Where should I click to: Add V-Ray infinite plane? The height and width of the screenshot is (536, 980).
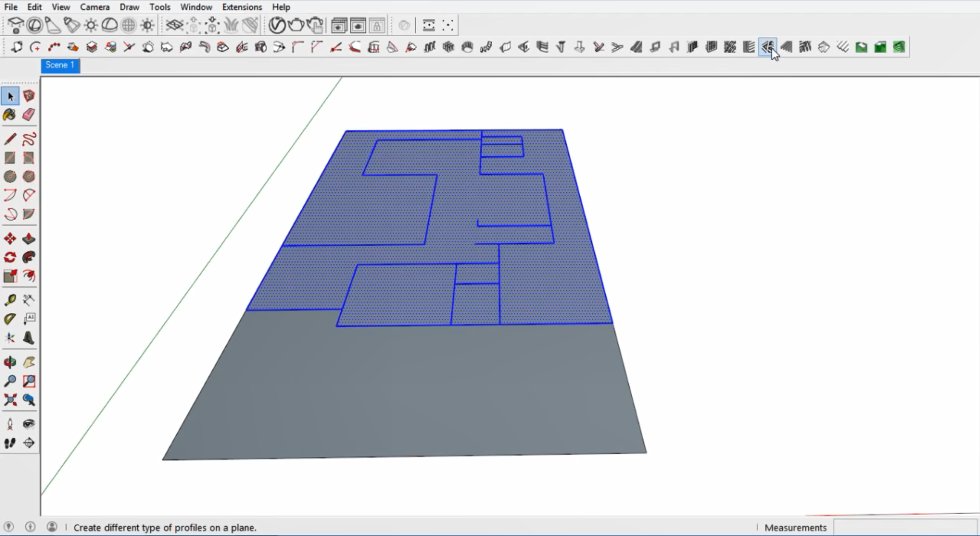(x=175, y=25)
